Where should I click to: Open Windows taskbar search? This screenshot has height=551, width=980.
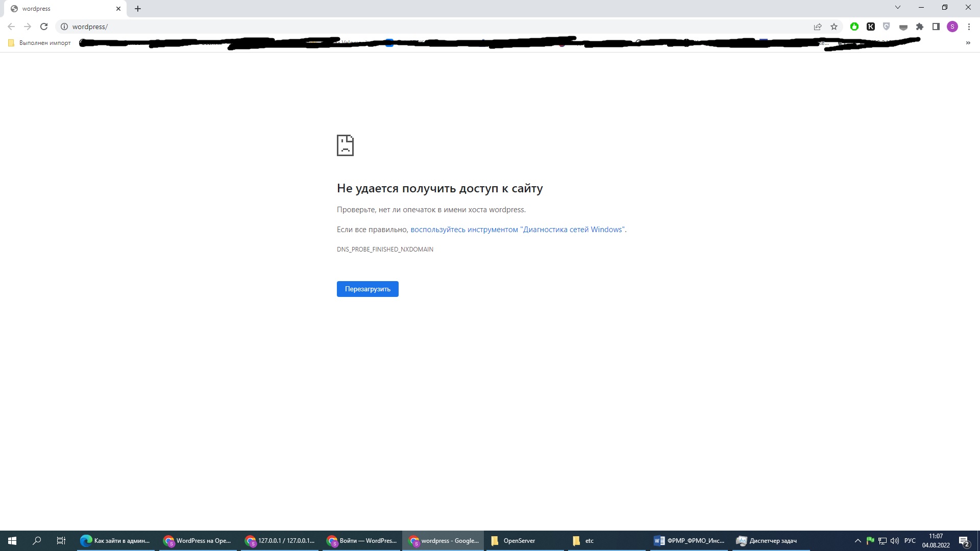[x=37, y=541]
